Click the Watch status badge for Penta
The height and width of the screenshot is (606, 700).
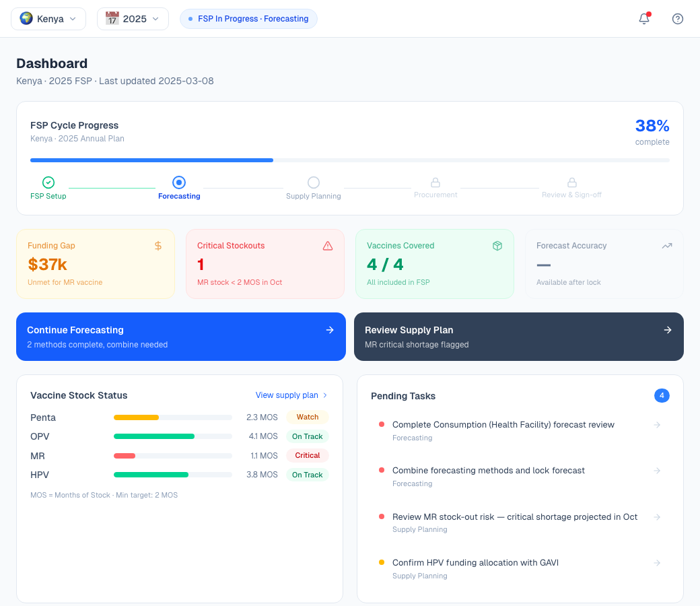(308, 417)
